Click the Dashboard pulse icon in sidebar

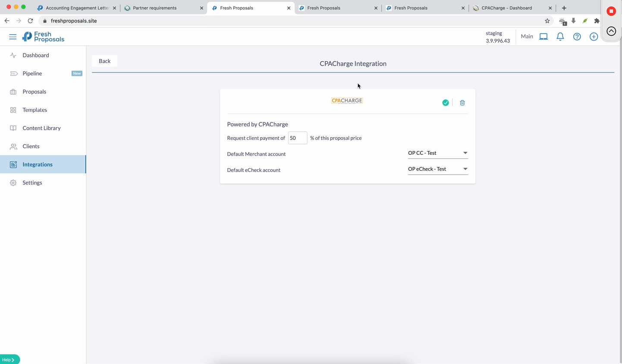click(13, 55)
